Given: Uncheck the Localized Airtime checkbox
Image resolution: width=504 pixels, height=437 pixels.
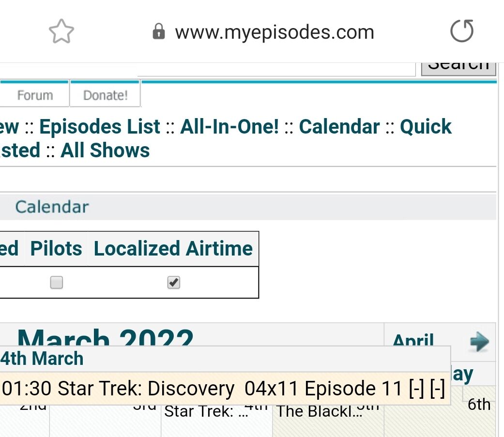Looking at the screenshot, I should coord(173,282).
